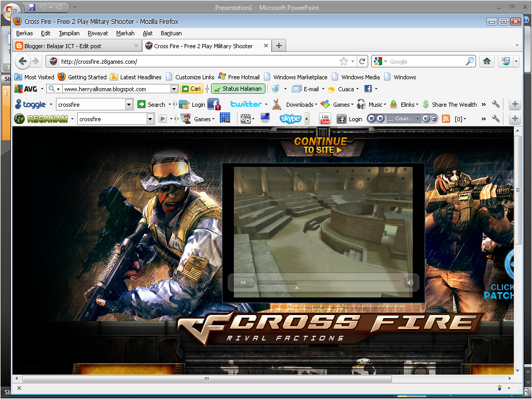Viewport: 532px width, 399px height.
Task: Open the Firefox home page
Action: [486, 61]
